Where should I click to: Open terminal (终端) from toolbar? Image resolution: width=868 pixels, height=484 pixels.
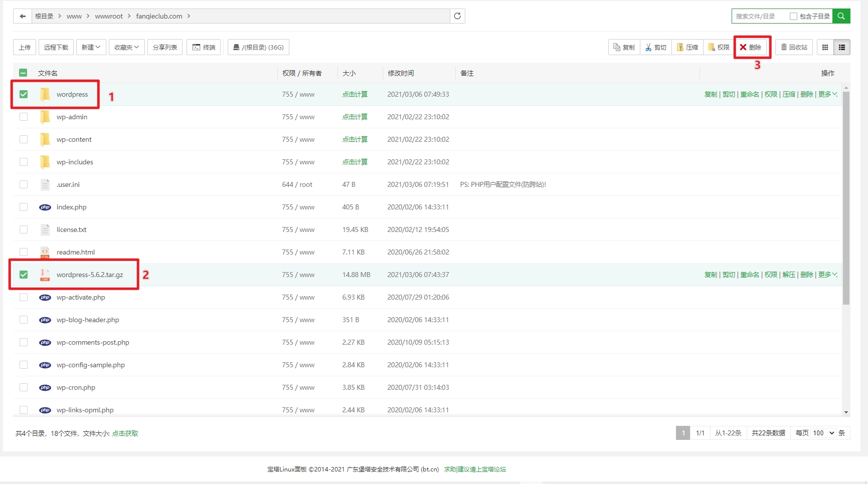pos(204,47)
